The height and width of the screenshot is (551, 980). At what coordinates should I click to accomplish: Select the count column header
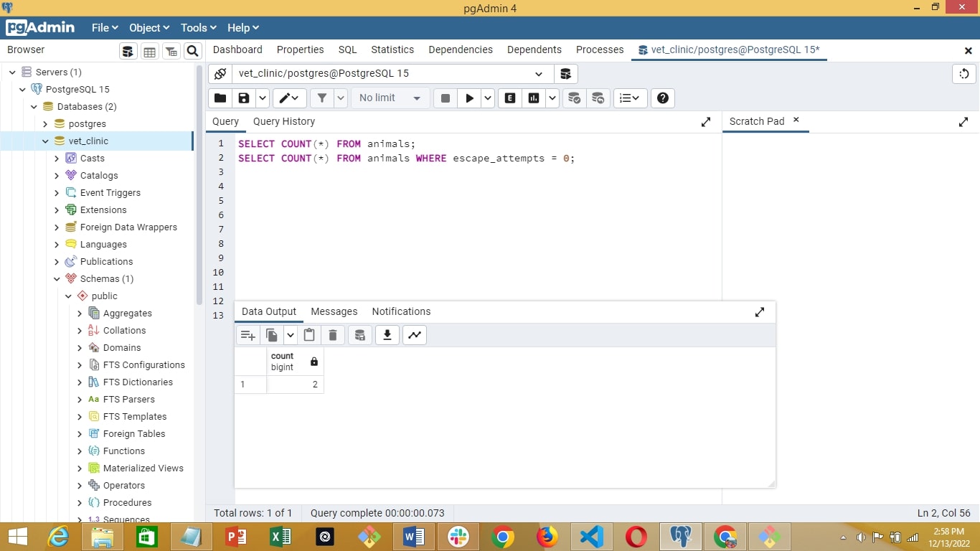click(295, 362)
